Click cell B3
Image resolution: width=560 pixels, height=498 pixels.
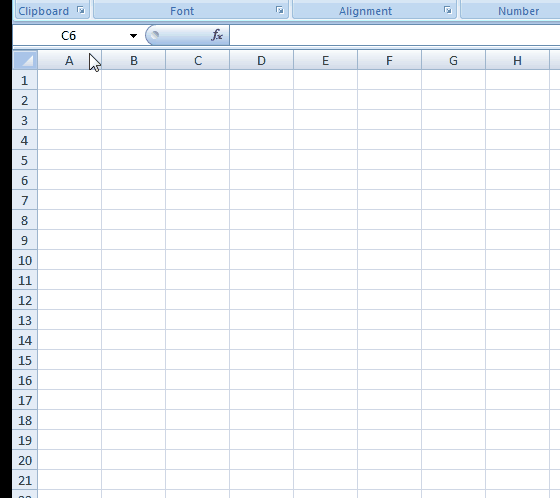[x=134, y=120]
